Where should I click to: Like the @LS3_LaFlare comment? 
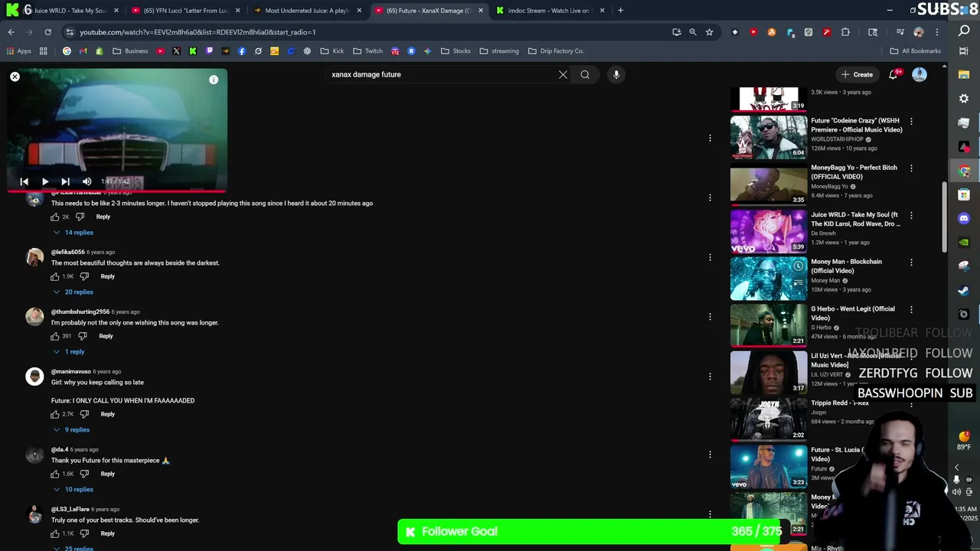[x=55, y=533]
